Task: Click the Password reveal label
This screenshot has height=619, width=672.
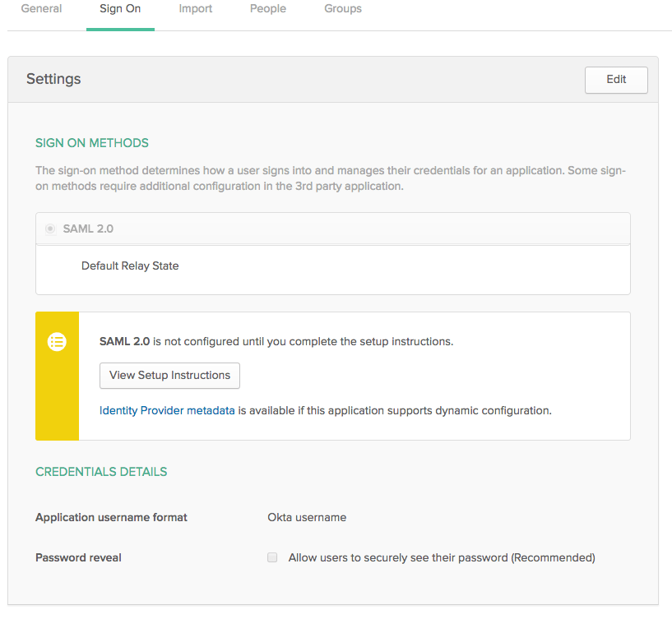Action: [x=78, y=557]
